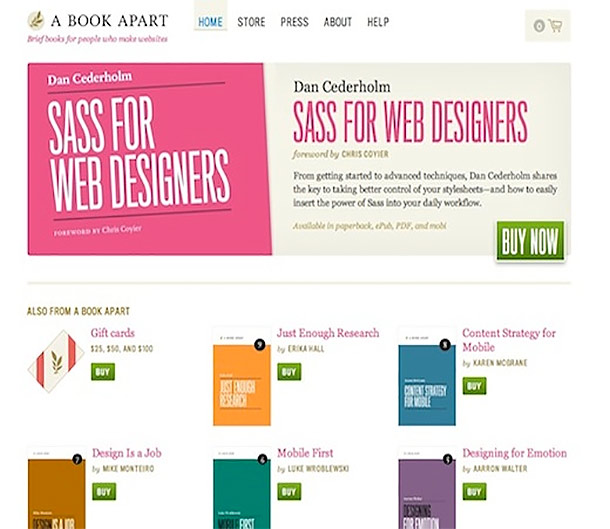The image size is (610, 529).
Task: Click the large Buy Now button
Action: click(x=530, y=241)
